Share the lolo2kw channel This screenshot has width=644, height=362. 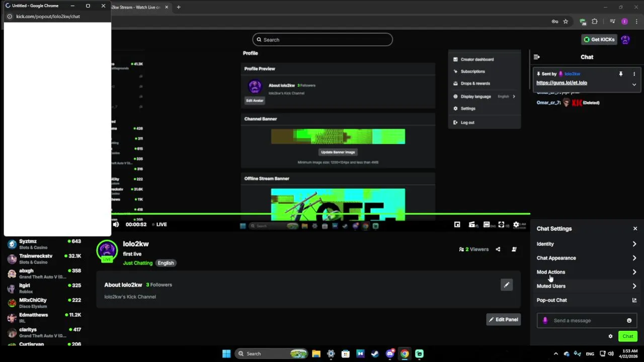tap(498, 249)
